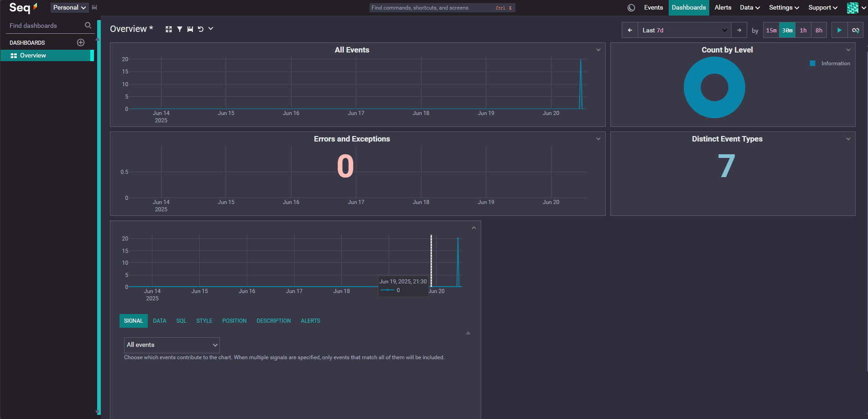This screenshot has height=419, width=868.
Task: Open the Support menu
Action: (x=823, y=7)
